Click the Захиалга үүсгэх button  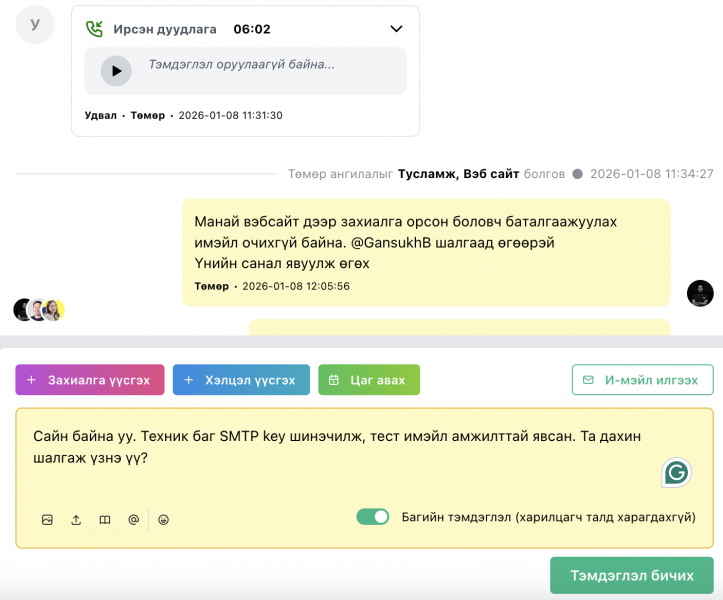pos(89,380)
